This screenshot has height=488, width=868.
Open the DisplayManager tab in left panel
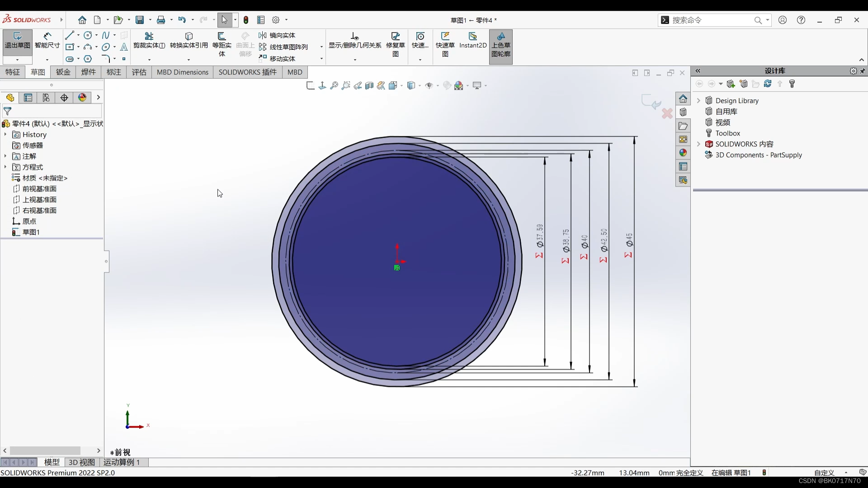pos(82,98)
